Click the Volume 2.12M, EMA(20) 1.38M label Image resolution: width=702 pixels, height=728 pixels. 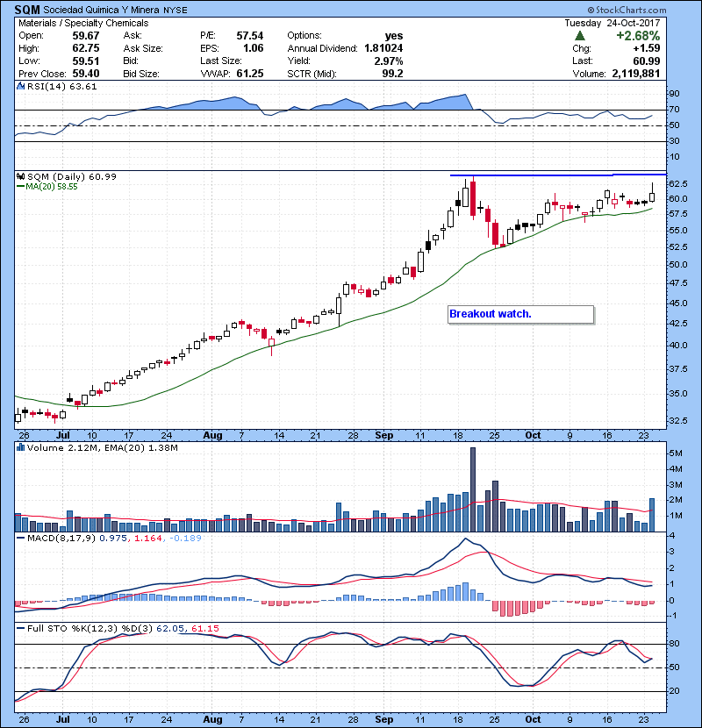click(102, 447)
